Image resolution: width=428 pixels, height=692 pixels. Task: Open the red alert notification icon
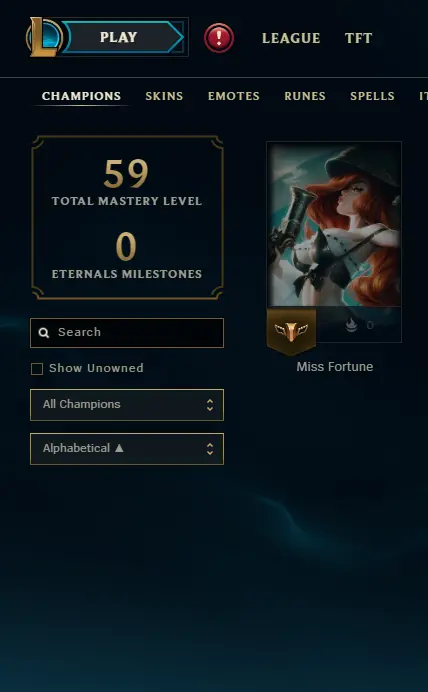click(x=219, y=38)
